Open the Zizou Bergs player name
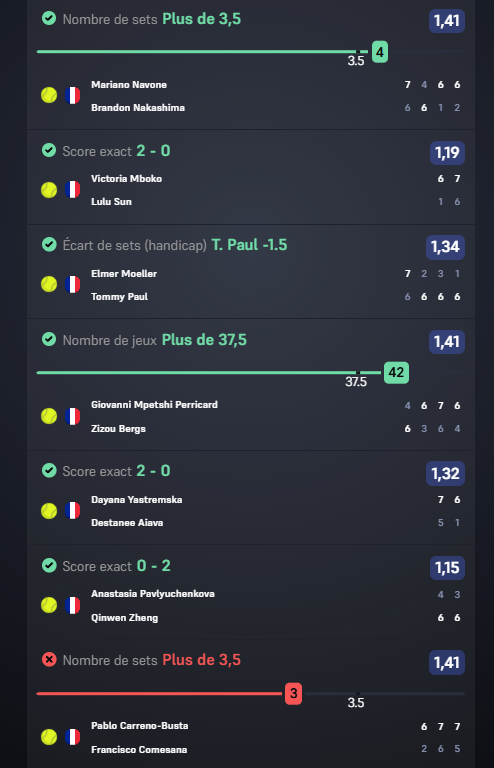Image resolution: width=494 pixels, height=768 pixels. pos(118,429)
